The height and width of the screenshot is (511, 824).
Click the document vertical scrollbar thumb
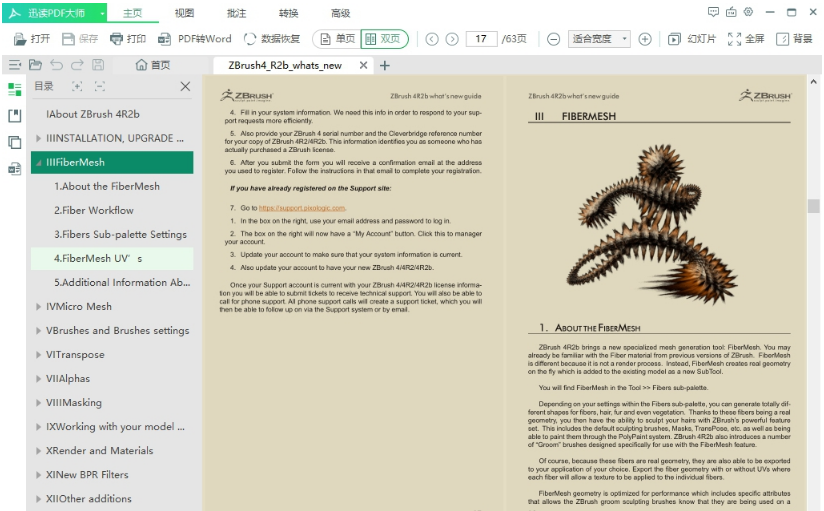(813, 206)
